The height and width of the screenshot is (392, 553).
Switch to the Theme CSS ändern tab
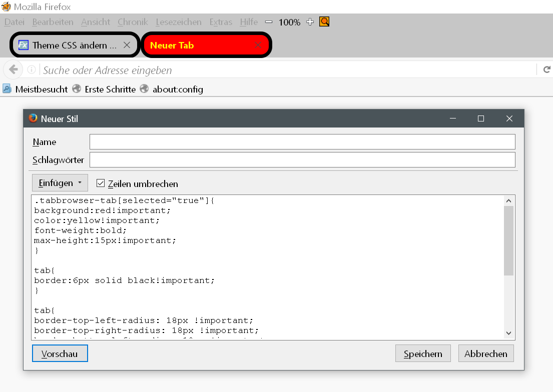click(x=75, y=45)
